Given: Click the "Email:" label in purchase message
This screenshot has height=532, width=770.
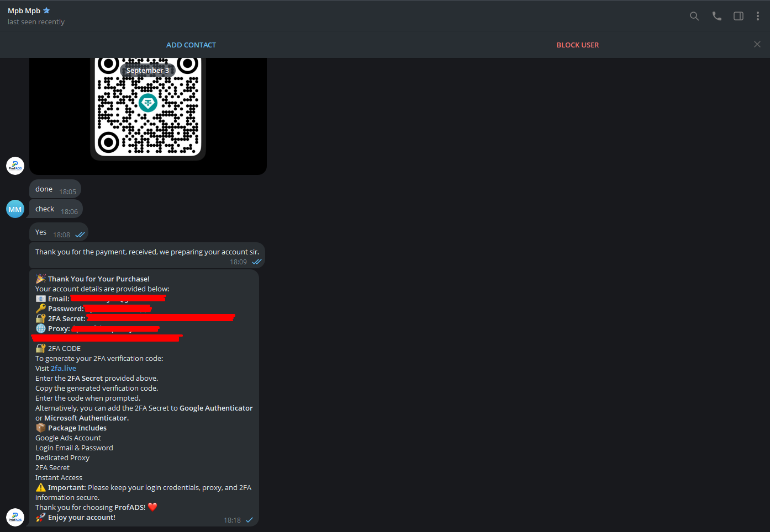Looking at the screenshot, I should click(x=59, y=299).
